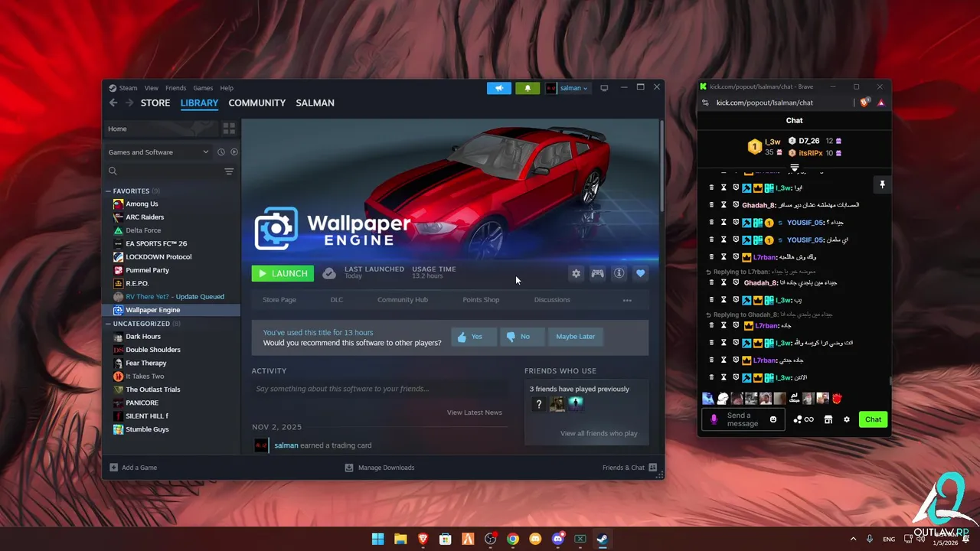980x551 pixels.
Task: Open Wallpaper Engine manage gear
Action: [x=576, y=273]
